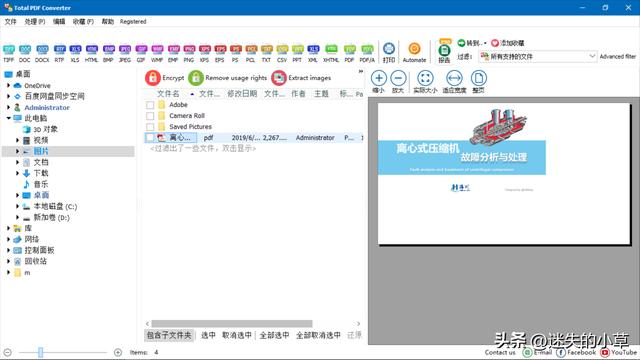Screen dimensions: 640x360
Task: Open the 帮助 menu
Action: click(108, 22)
